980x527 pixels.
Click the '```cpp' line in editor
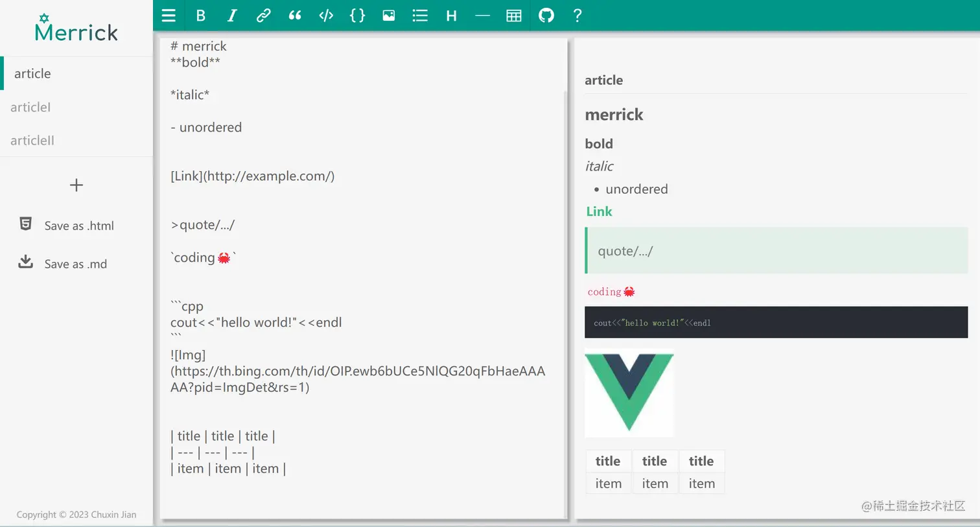pyautogui.click(x=187, y=306)
